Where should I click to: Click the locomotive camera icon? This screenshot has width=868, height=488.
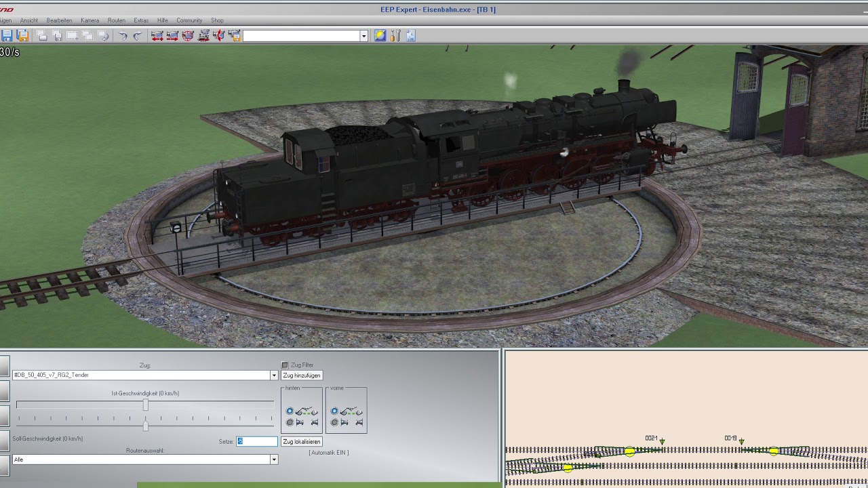coord(203,35)
